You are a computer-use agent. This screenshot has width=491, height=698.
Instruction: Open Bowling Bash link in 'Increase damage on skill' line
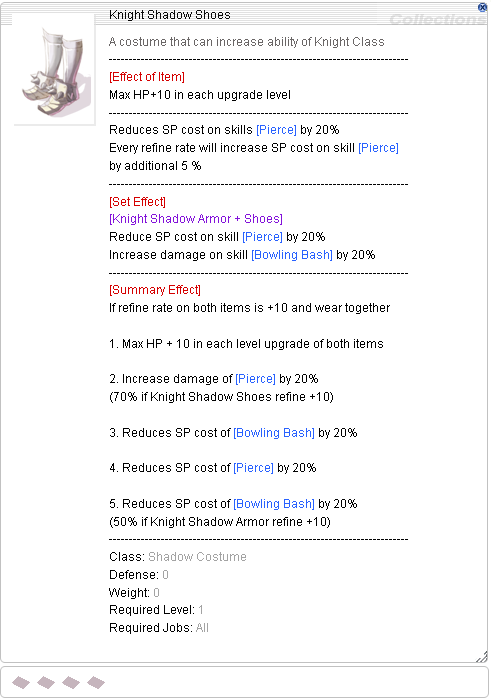[x=292, y=255]
